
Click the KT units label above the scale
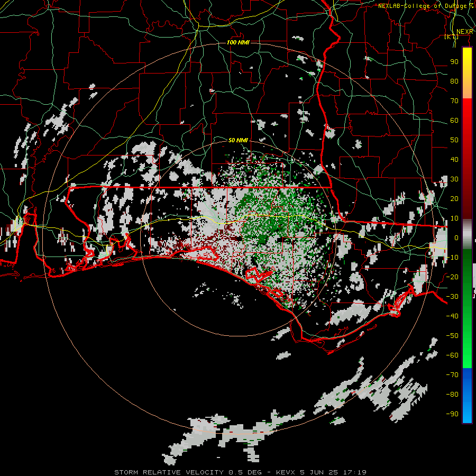click(x=452, y=36)
